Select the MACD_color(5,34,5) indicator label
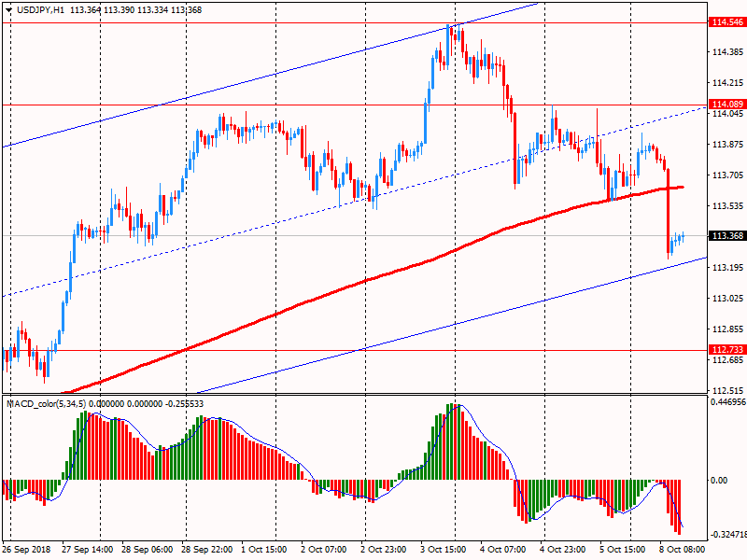 click(47, 404)
